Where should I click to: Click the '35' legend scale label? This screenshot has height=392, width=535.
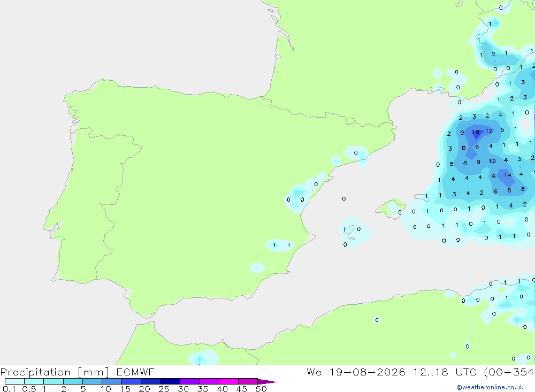[203, 389]
